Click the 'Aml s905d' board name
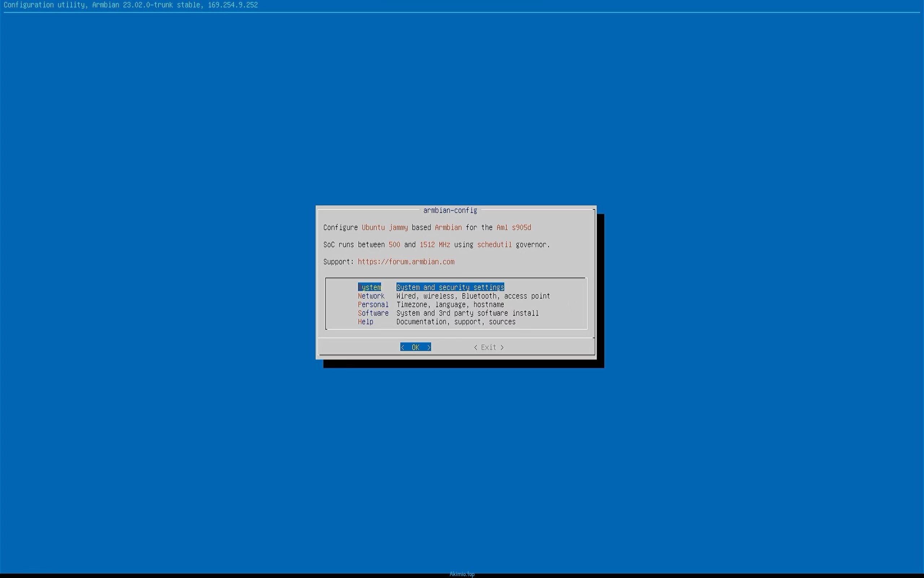Image resolution: width=924 pixels, height=578 pixels. pyautogui.click(x=514, y=228)
